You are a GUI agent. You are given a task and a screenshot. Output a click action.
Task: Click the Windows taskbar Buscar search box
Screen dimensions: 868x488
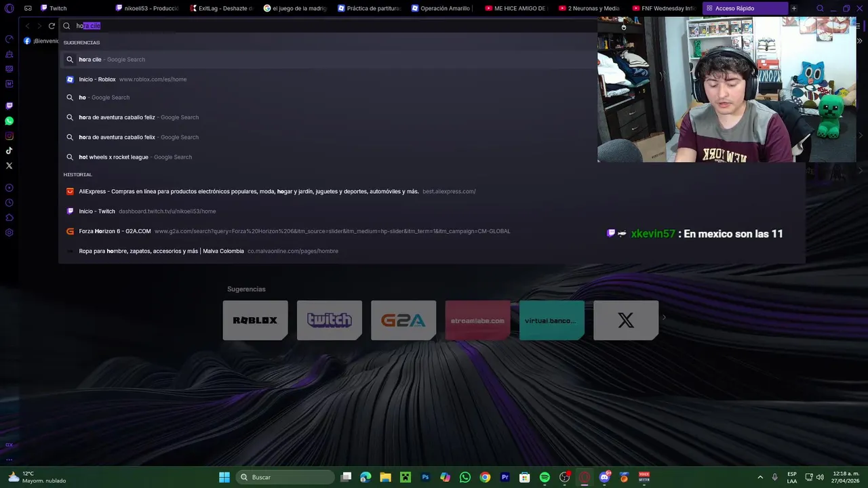(x=285, y=477)
